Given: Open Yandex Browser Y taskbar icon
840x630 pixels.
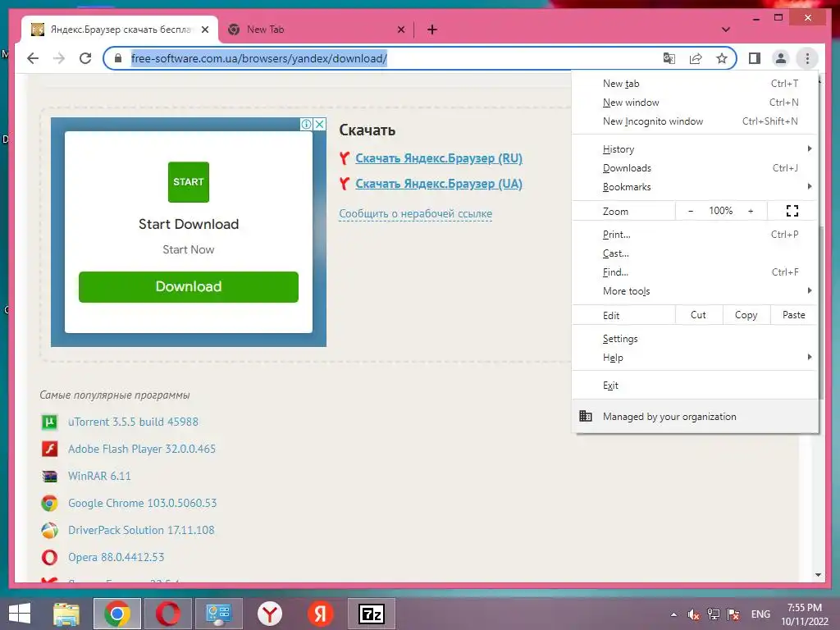Looking at the screenshot, I should (269, 614).
